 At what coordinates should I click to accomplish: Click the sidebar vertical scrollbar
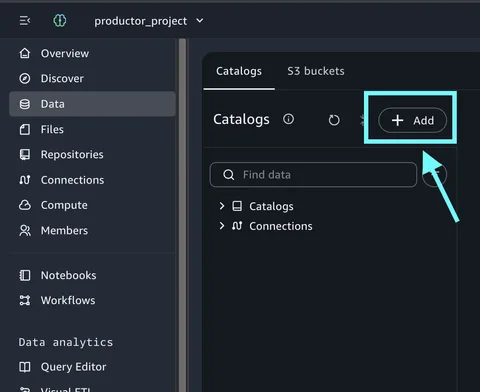point(183,215)
